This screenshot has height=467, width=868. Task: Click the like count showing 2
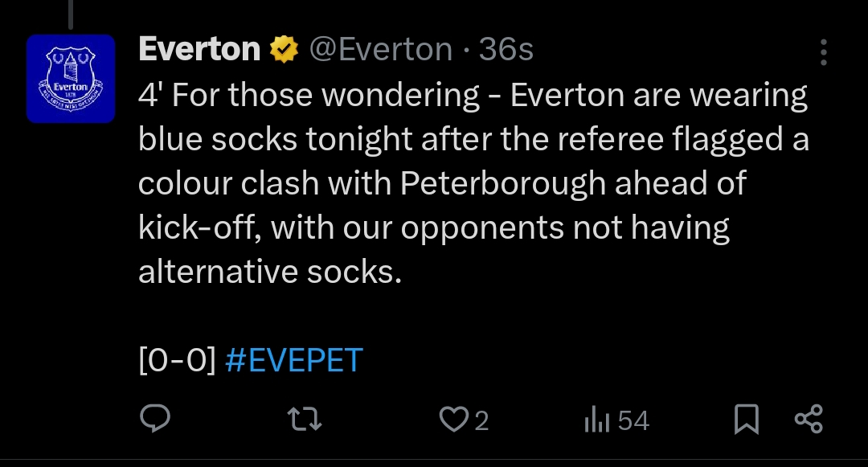[x=481, y=420]
